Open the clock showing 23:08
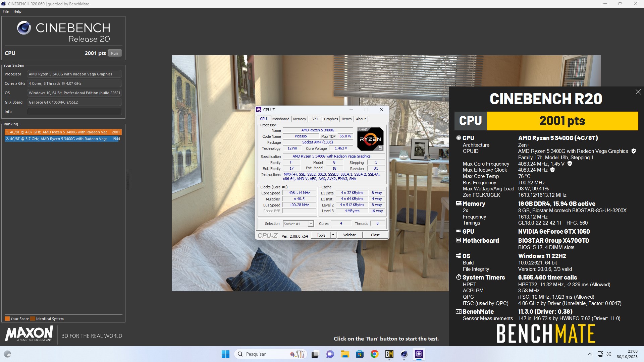 pyautogui.click(x=627, y=354)
